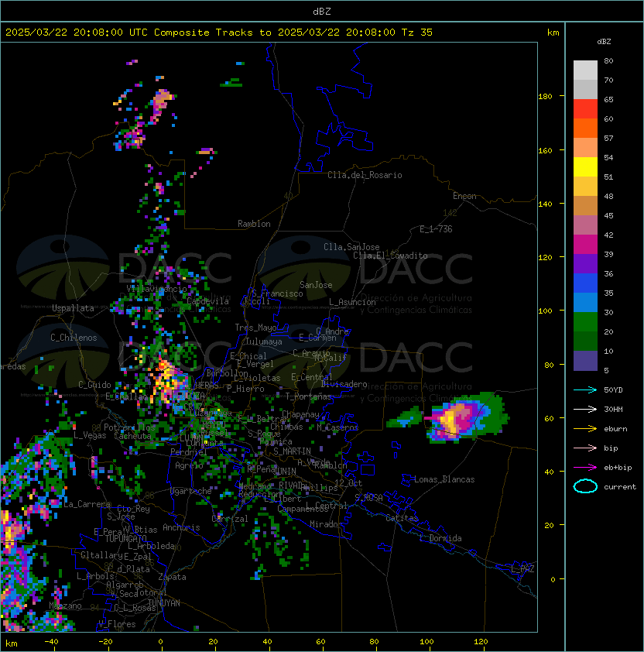
Task: Click the L_Vegas map label
Action: (90, 435)
